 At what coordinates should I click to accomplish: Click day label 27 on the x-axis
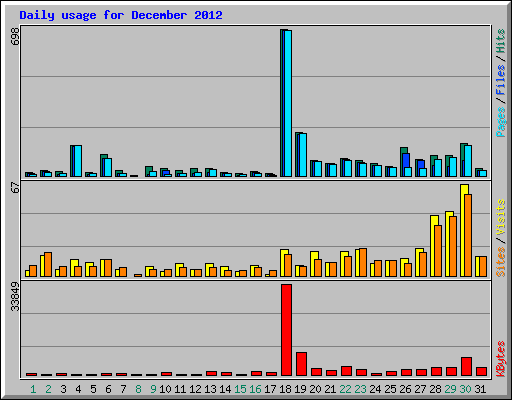click(420, 389)
